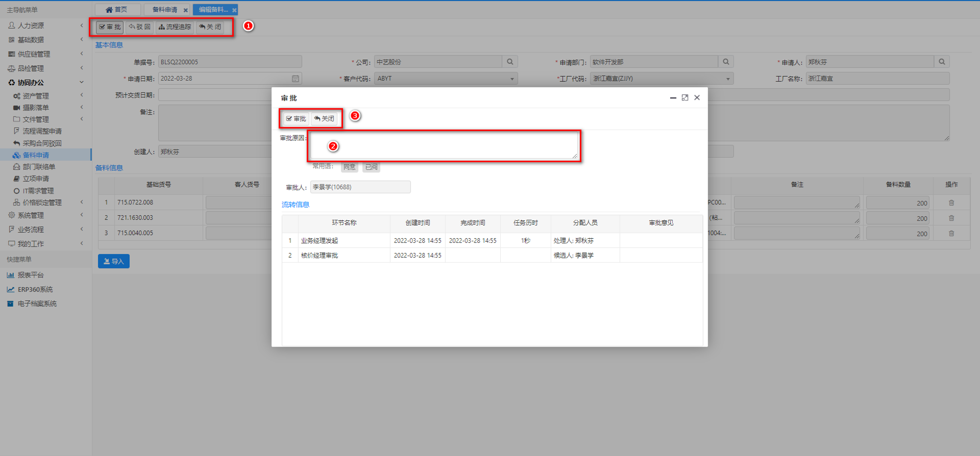Open 流程调整申请
980x456 pixels.
tap(46, 131)
